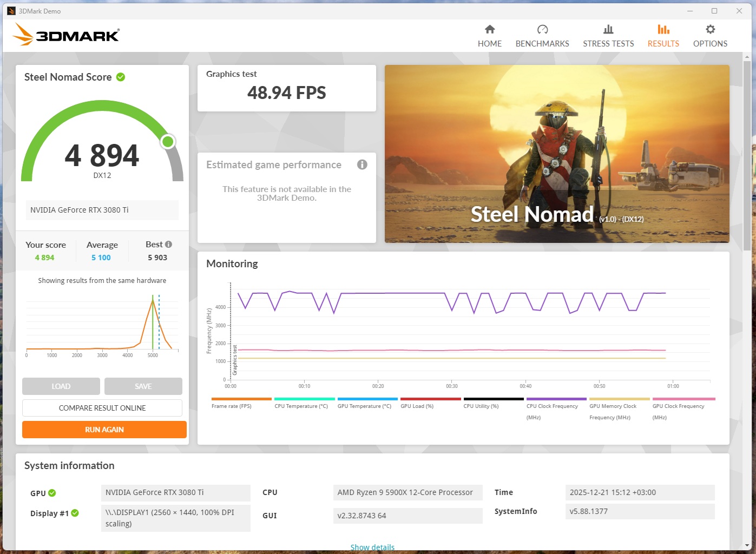
Task: Click Compare Result Online
Action: pyautogui.click(x=102, y=408)
